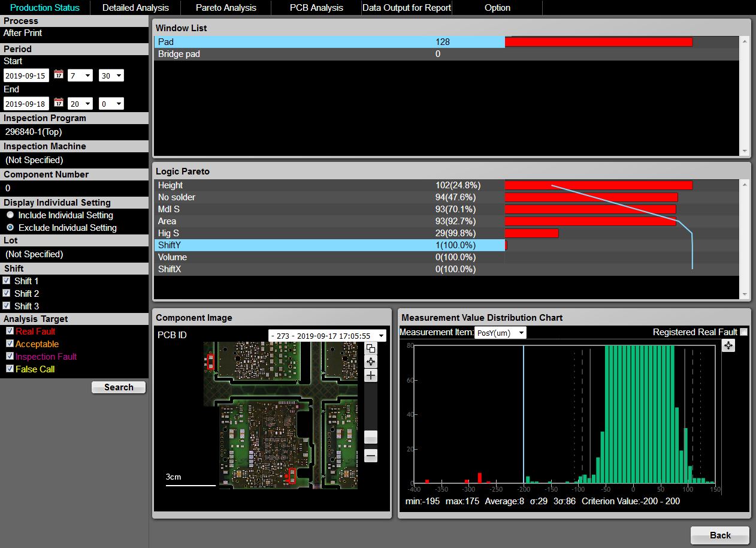
Task: Uncheck the Shift 2 checkbox
Action: pyautogui.click(x=7, y=293)
